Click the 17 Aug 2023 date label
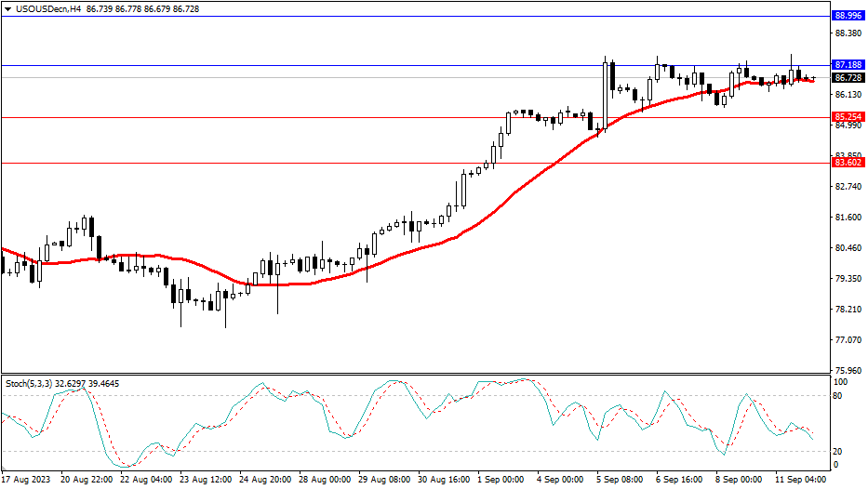Image resolution: width=868 pixels, height=489 pixels. (x=26, y=480)
